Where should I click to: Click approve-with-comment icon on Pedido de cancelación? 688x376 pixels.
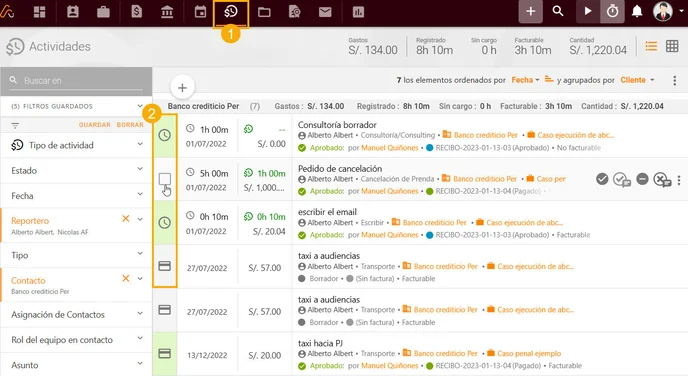pyautogui.click(x=622, y=179)
